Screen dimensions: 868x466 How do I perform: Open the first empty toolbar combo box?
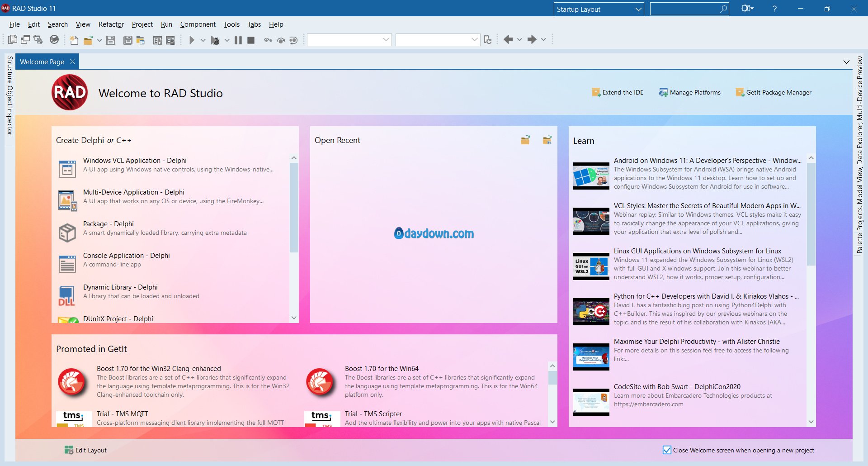pos(349,40)
